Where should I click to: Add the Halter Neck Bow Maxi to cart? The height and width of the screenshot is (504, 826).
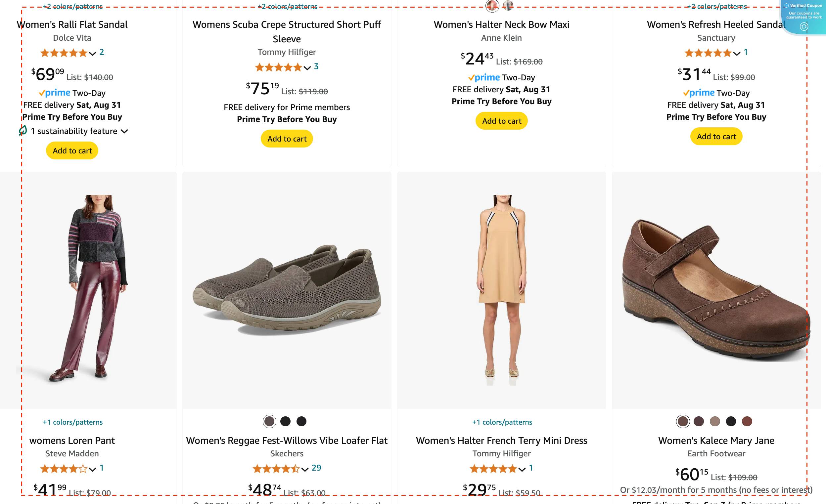(x=501, y=121)
